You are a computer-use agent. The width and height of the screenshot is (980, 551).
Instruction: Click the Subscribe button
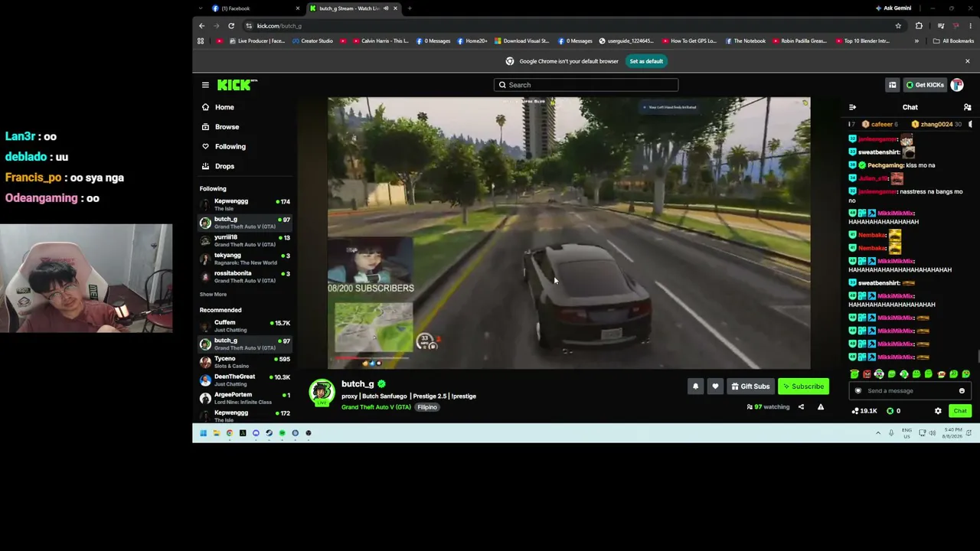click(x=803, y=386)
